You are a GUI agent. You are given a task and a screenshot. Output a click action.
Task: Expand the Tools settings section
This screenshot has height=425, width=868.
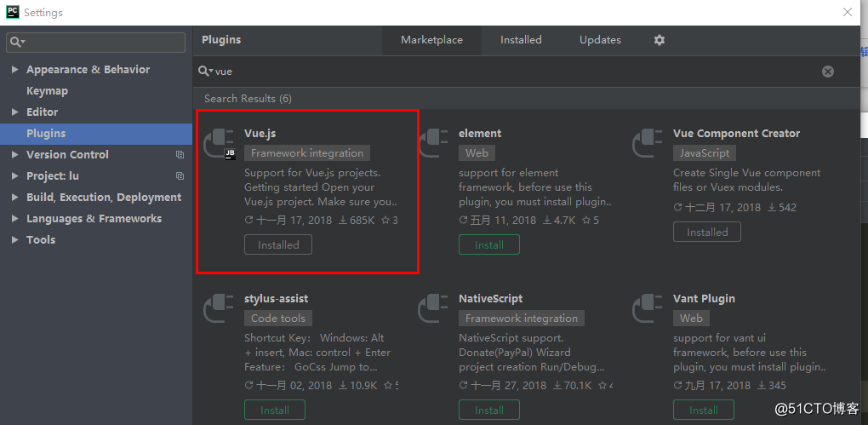pyautogui.click(x=15, y=240)
